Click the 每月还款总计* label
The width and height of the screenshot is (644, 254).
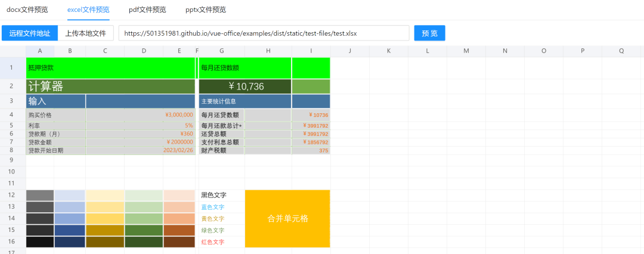pyautogui.click(x=222, y=126)
